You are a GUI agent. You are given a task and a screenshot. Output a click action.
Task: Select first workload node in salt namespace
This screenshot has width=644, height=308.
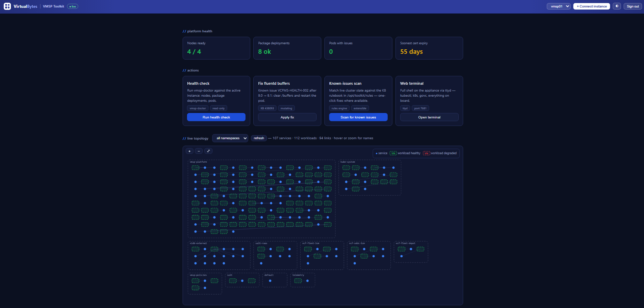[233, 281]
